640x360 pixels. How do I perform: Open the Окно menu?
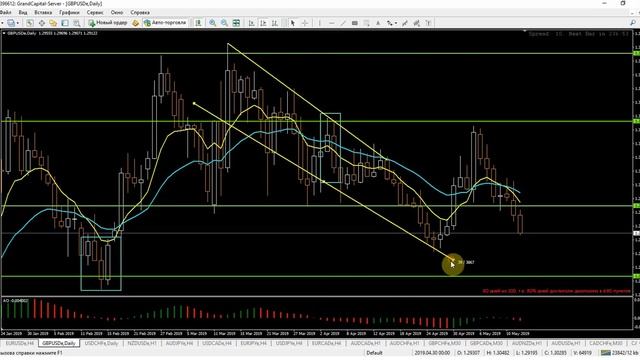117,12
